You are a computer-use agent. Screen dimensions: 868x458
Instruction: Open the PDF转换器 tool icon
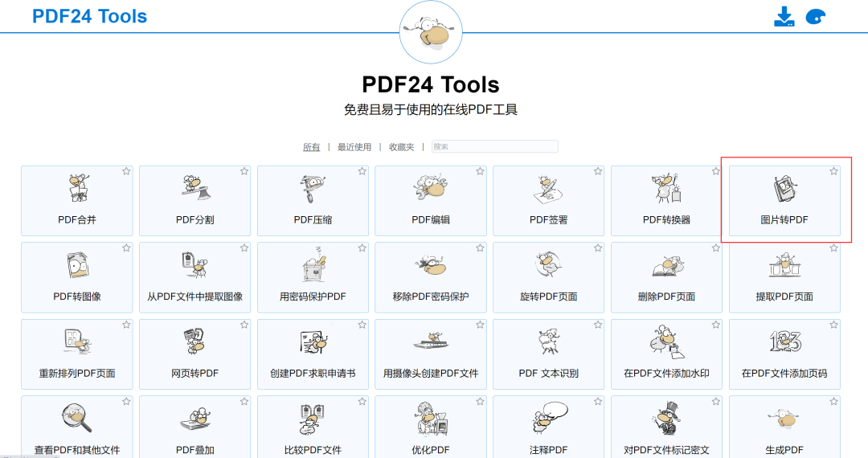click(666, 188)
